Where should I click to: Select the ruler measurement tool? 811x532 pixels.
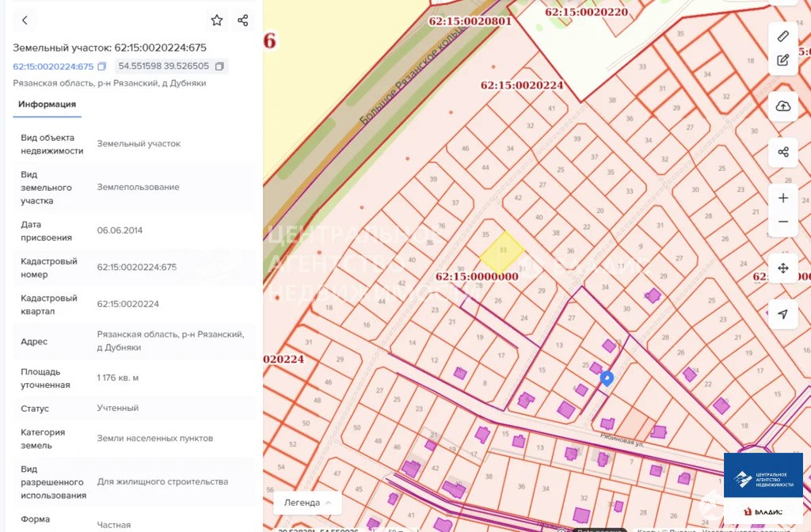click(x=782, y=36)
